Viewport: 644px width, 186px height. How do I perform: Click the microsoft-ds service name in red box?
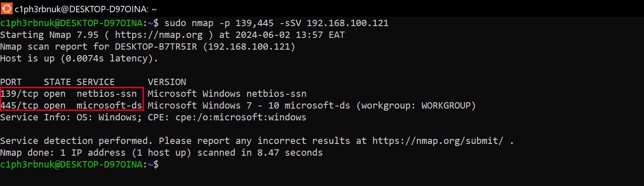(x=110, y=106)
